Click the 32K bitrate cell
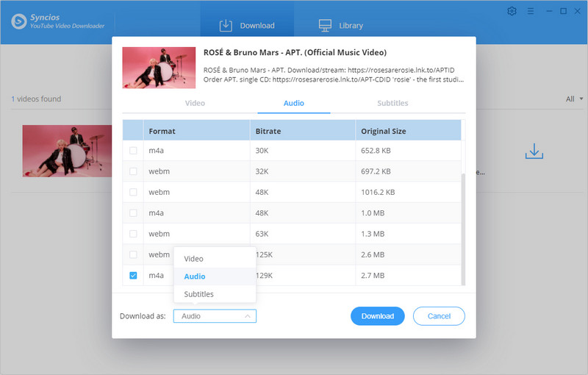 (x=303, y=171)
